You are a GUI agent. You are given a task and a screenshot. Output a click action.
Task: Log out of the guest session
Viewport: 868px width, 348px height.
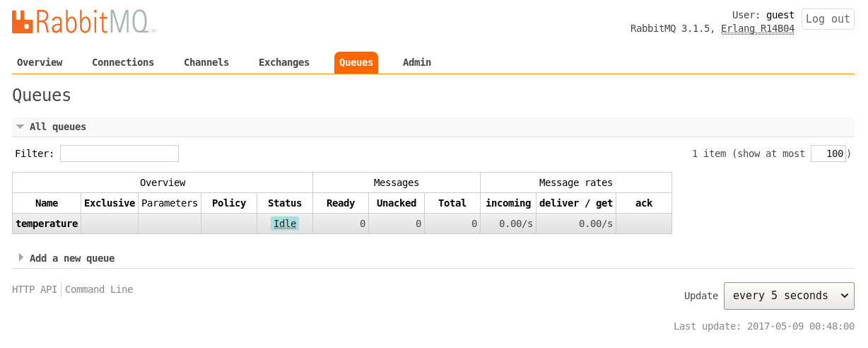[x=828, y=19]
